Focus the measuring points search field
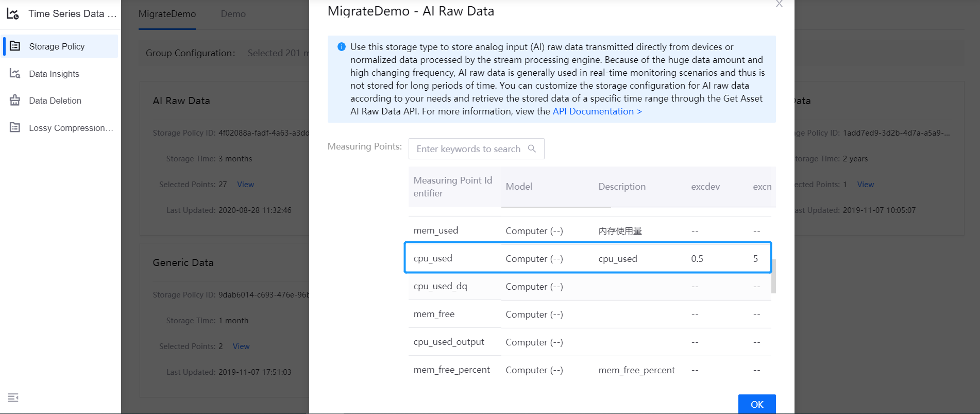Image resolution: width=980 pixels, height=414 pixels. [x=468, y=149]
